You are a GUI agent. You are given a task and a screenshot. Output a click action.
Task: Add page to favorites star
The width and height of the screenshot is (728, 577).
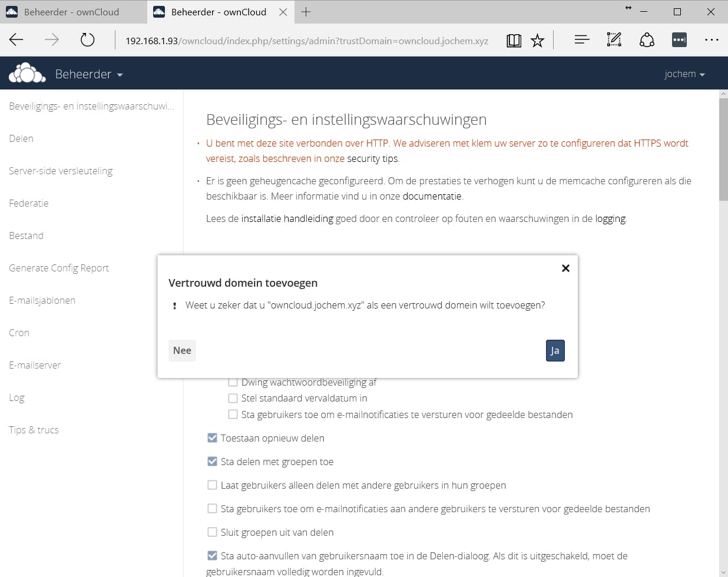[537, 40]
